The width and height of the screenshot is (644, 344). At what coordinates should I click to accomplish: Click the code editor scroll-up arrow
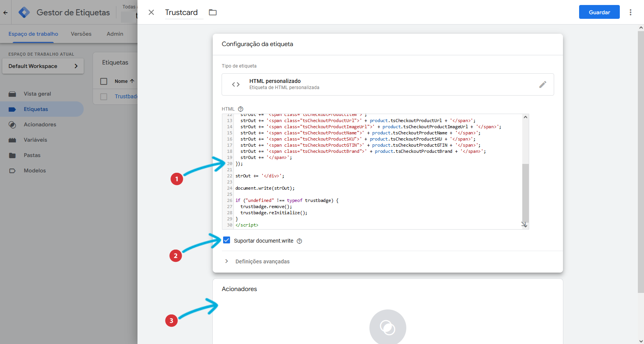pyautogui.click(x=525, y=117)
